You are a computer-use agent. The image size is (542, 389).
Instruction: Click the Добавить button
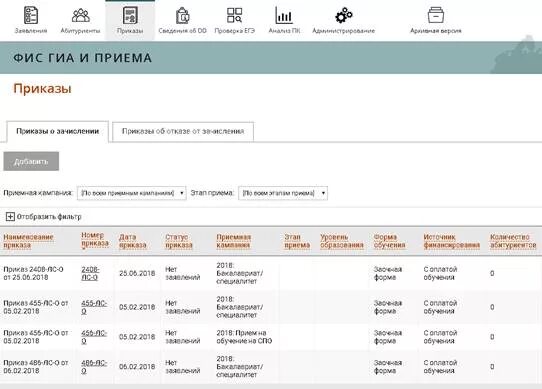[x=31, y=161]
